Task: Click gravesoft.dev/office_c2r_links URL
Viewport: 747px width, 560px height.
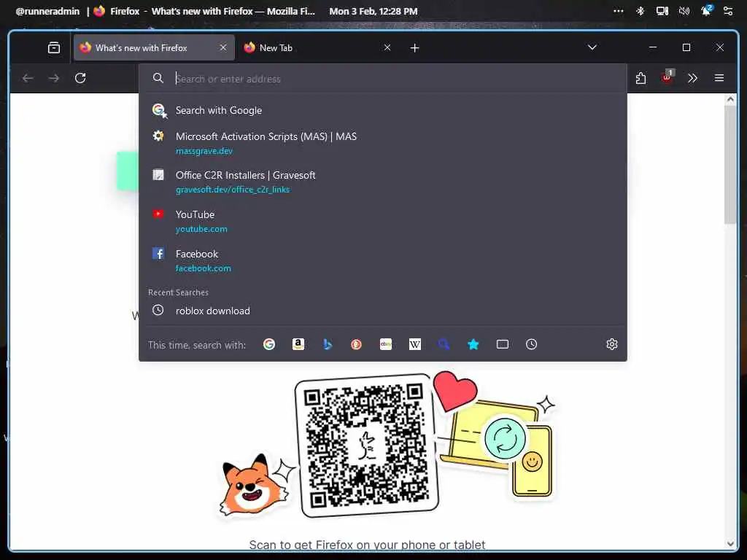Action: click(x=233, y=190)
